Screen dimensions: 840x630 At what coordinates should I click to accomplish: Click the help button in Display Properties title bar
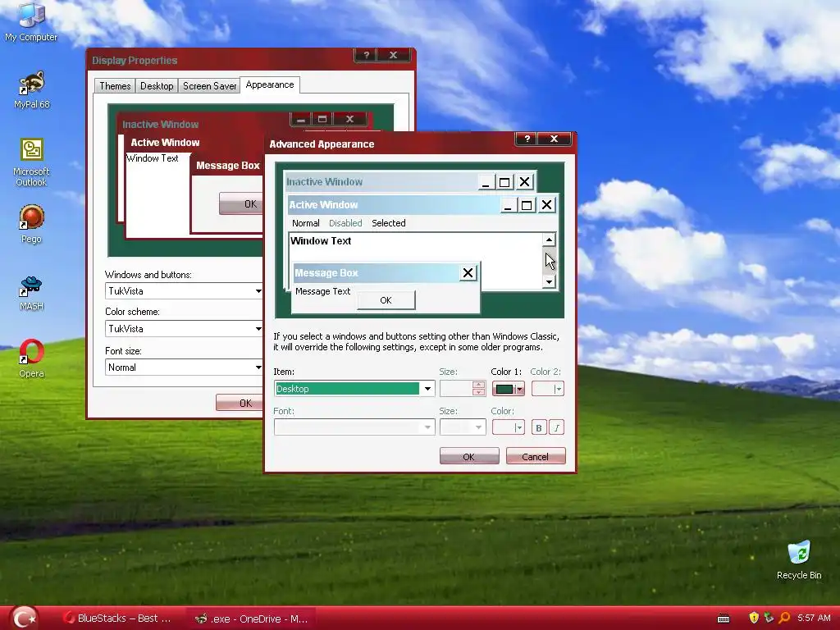(366, 55)
